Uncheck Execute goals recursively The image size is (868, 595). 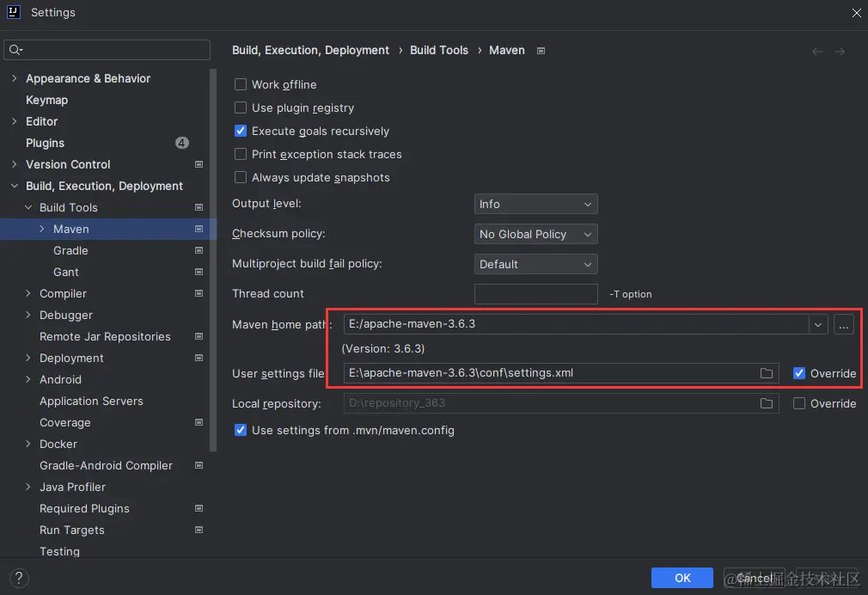click(x=241, y=131)
